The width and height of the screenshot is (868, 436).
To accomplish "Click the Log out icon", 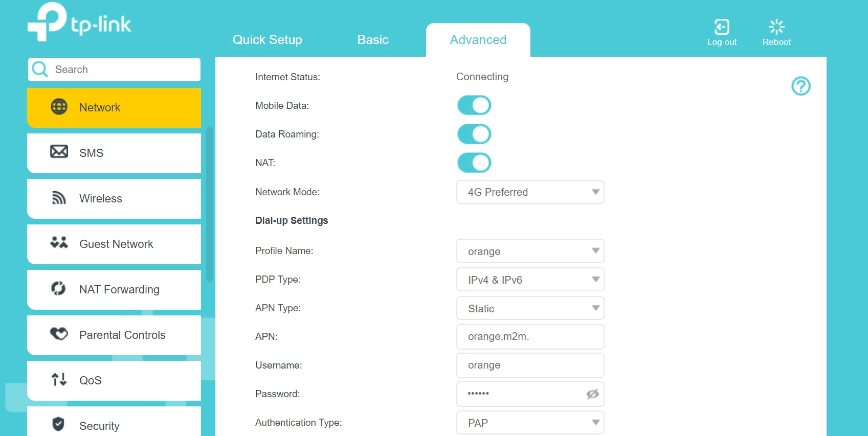I will [722, 27].
